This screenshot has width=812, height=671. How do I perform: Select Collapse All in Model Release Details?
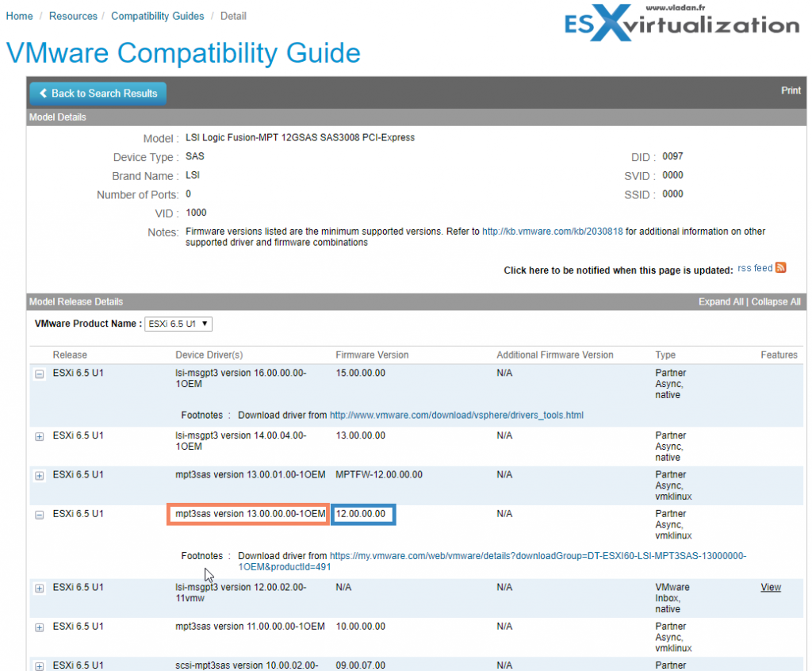pyautogui.click(x=776, y=301)
